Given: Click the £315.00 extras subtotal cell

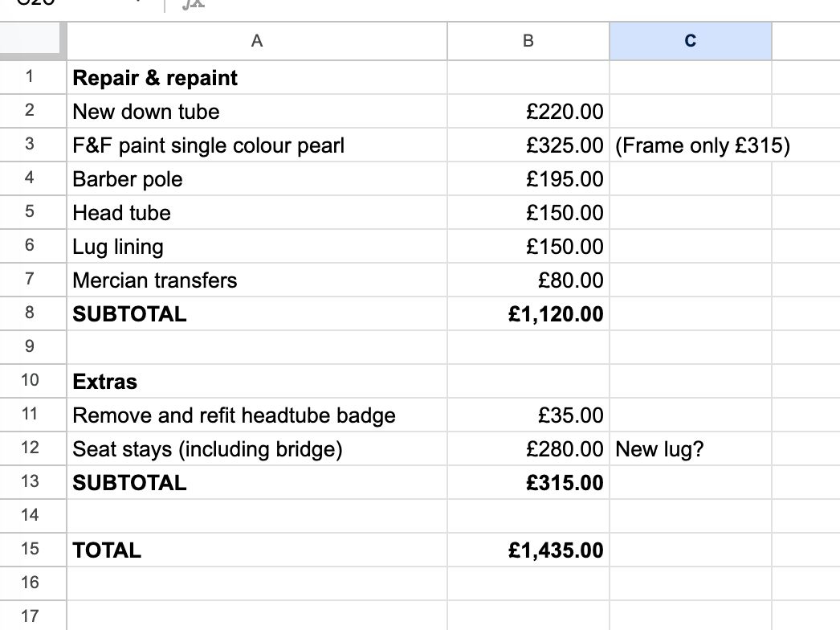Looking at the screenshot, I should (x=564, y=482).
